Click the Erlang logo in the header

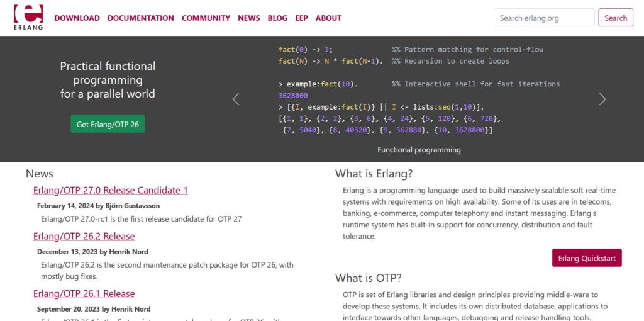point(28,17)
